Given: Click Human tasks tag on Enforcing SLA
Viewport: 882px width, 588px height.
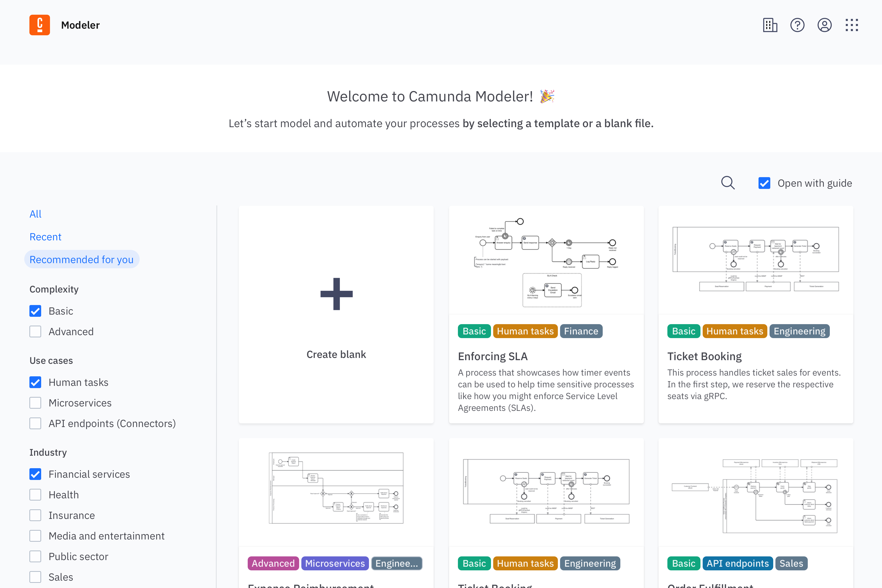Looking at the screenshot, I should 525,331.
